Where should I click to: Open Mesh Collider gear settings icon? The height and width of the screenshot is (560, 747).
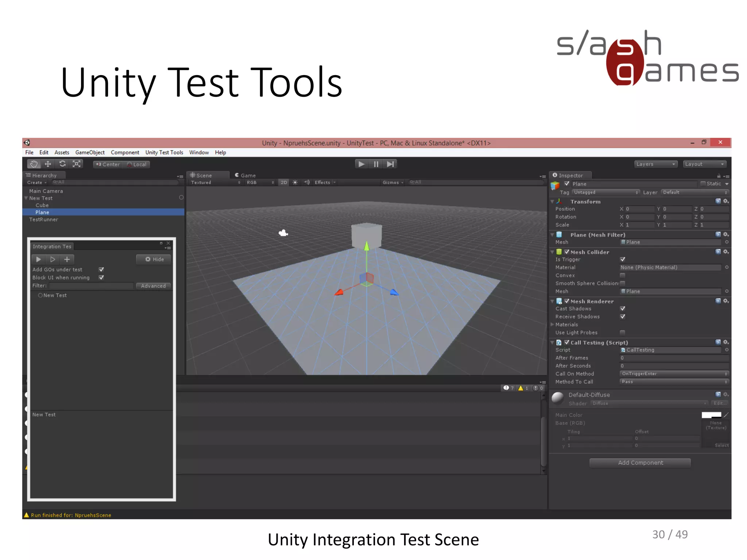pos(726,252)
